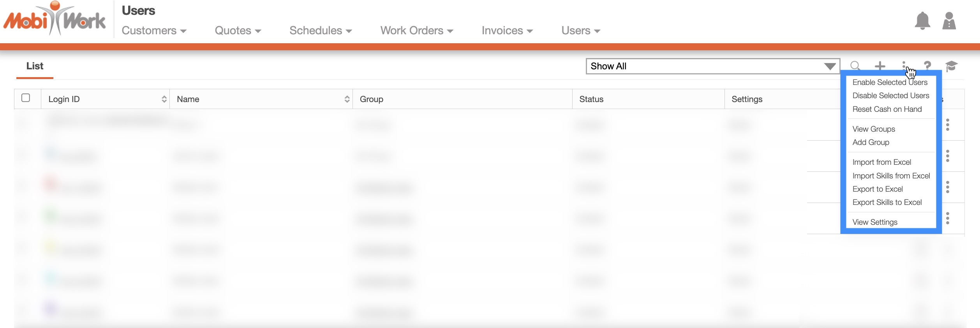Click Export to Excel menu entry
980x328 pixels.
tap(877, 189)
